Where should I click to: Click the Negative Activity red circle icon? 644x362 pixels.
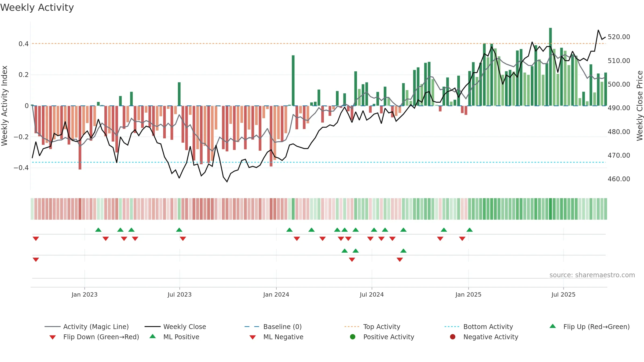click(x=453, y=337)
